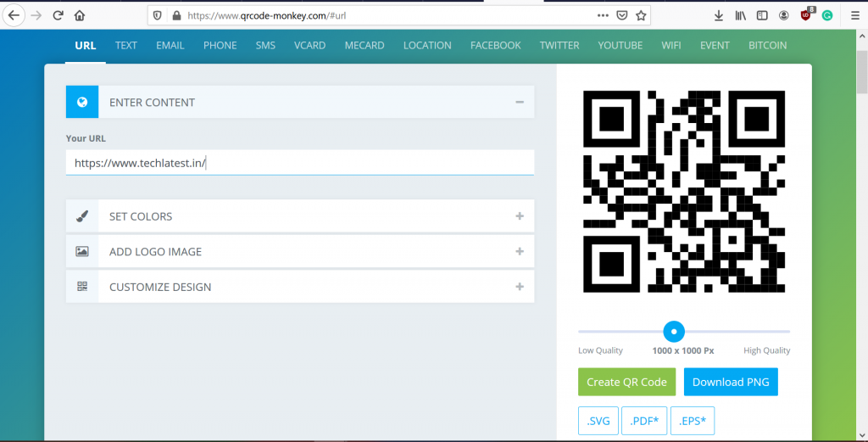Click the picture Add Logo Image icon
The width and height of the screenshot is (868, 442).
[x=82, y=251]
